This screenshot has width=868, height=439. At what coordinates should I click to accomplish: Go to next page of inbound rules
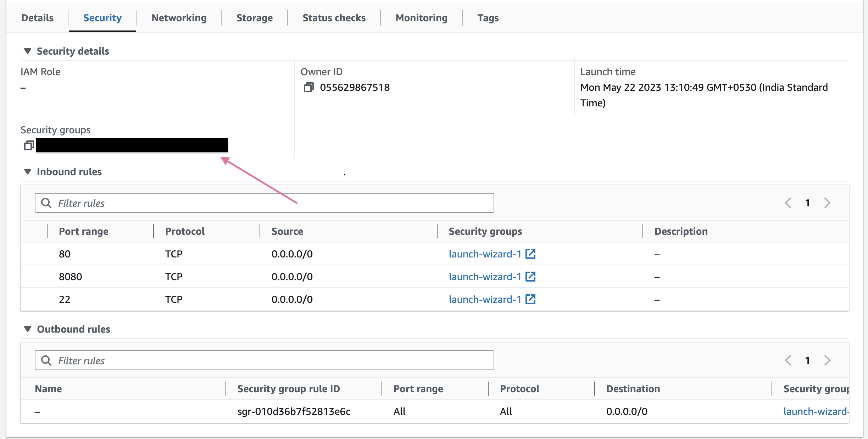pyautogui.click(x=827, y=203)
